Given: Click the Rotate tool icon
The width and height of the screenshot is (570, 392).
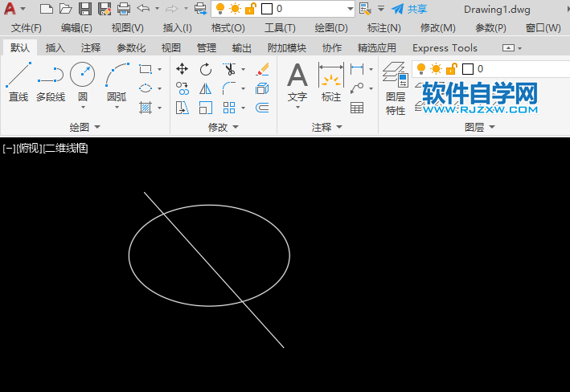Looking at the screenshot, I should click(x=206, y=69).
